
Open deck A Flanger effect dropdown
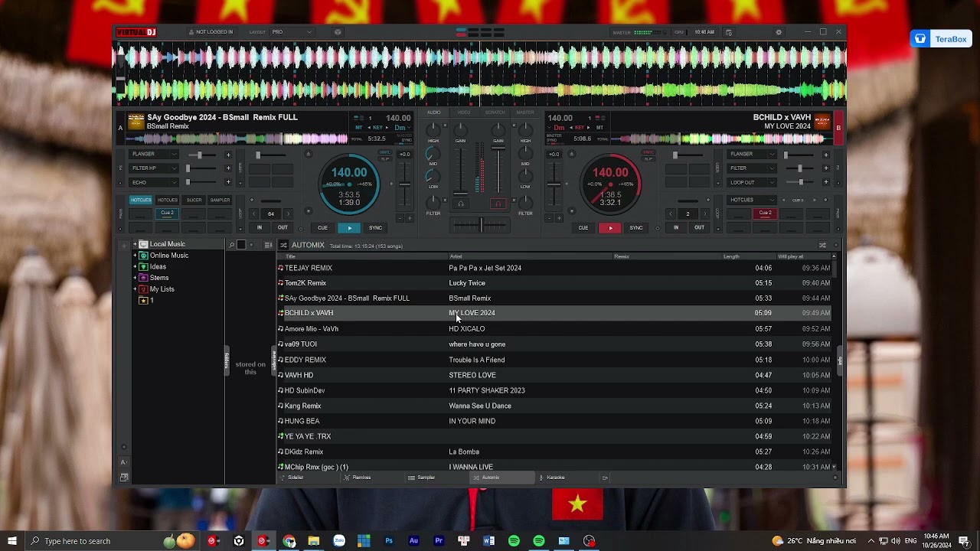(x=155, y=154)
